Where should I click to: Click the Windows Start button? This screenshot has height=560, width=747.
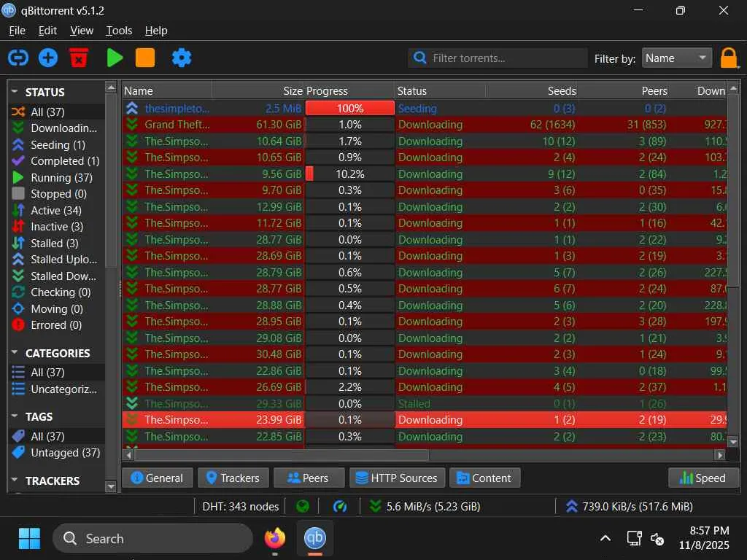(x=29, y=539)
